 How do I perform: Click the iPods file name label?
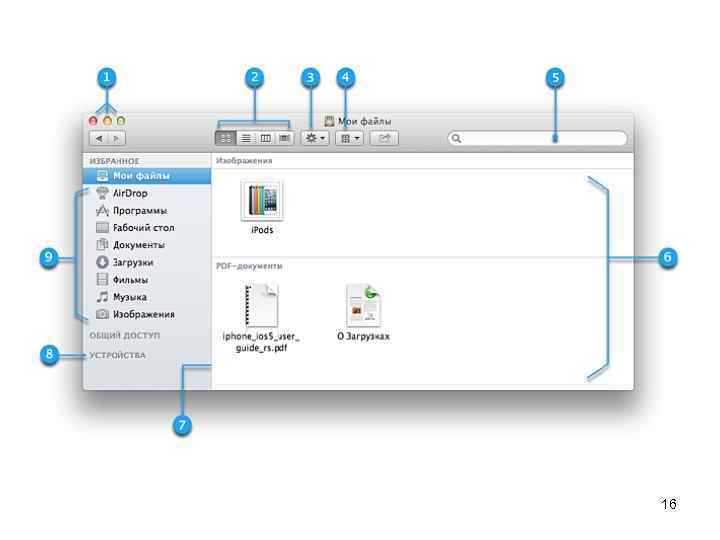(x=262, y=230)
